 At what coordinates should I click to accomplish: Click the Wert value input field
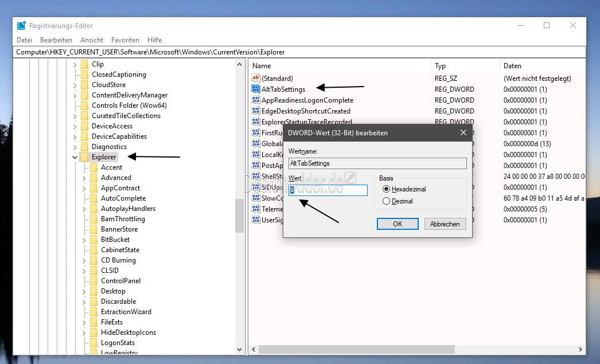coord(328,190)
